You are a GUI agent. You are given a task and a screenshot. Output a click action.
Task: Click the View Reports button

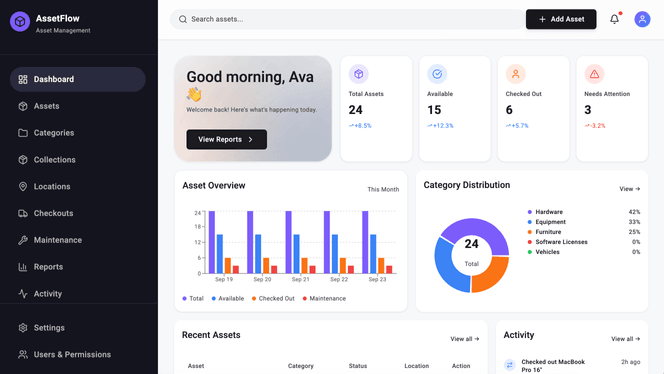(x=227, y=139)
